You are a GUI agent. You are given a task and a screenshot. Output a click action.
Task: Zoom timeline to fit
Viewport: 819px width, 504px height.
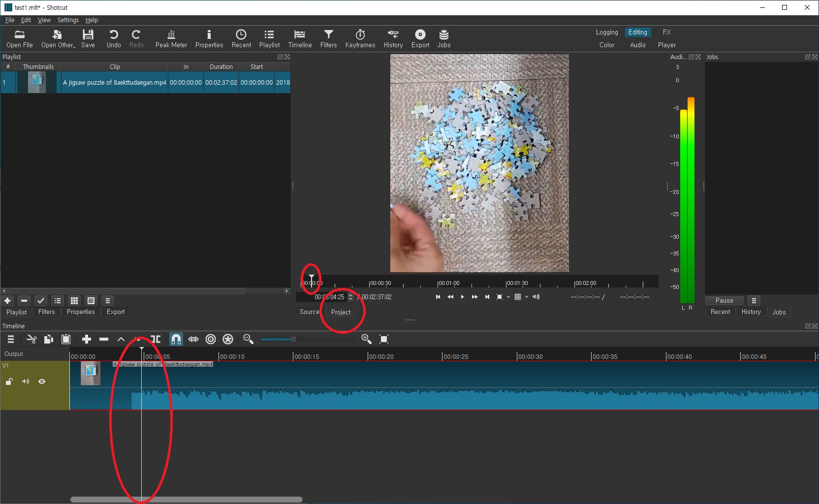384,339
